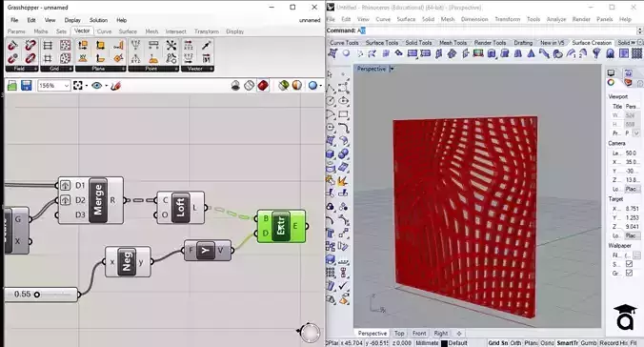Screen dimensions: 644x347
Task: Click the blue sphere preview mesh quality icon
Action: click(x=313, y=86)
